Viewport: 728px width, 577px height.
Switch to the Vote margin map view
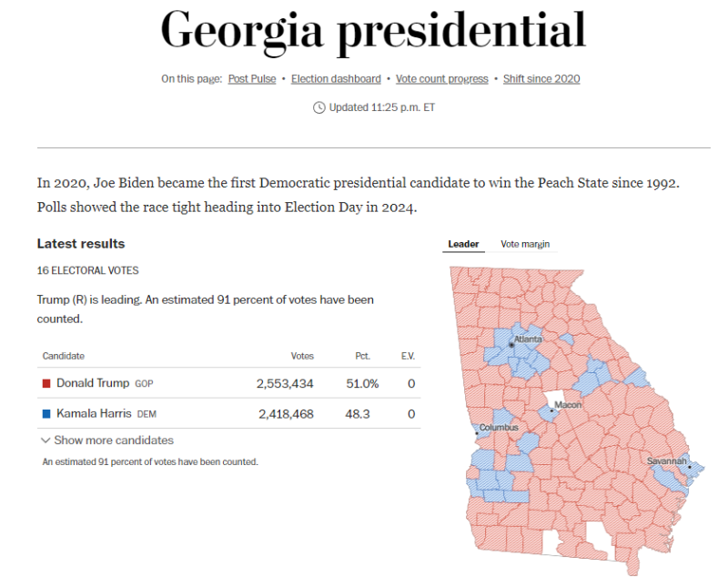(525, 244)
